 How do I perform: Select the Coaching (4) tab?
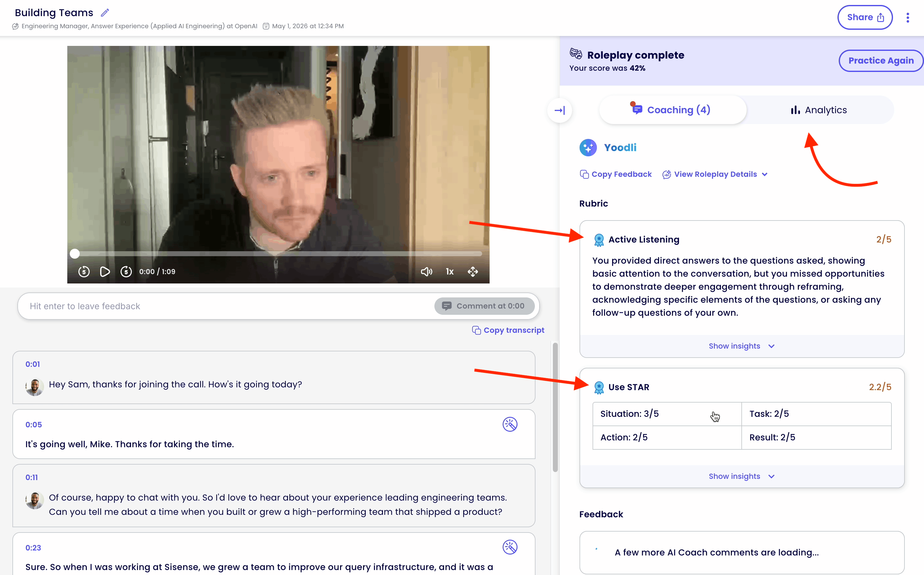coord(673,110)
